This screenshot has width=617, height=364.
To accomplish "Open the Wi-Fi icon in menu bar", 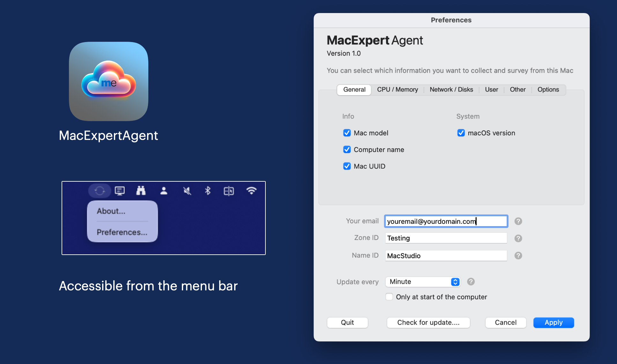I will pyautogui.click(x=251, y=191).
